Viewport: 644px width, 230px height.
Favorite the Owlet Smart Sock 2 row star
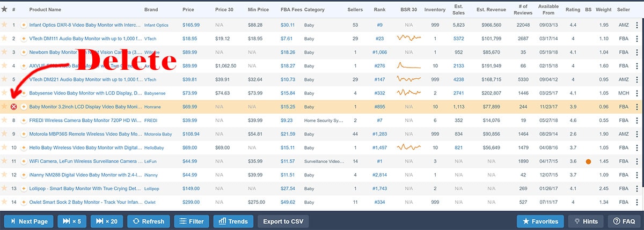pyautogui.click(x=5, y=202)
